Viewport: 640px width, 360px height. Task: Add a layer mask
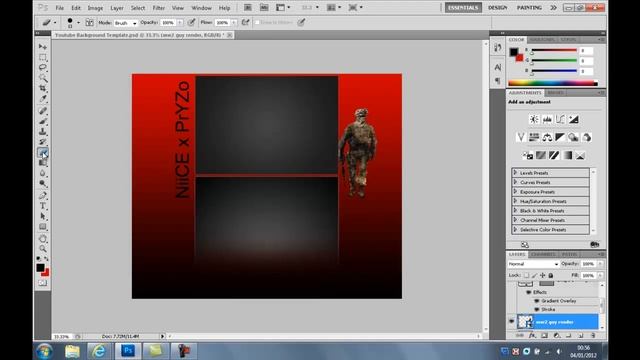click(x=544, y=336)
